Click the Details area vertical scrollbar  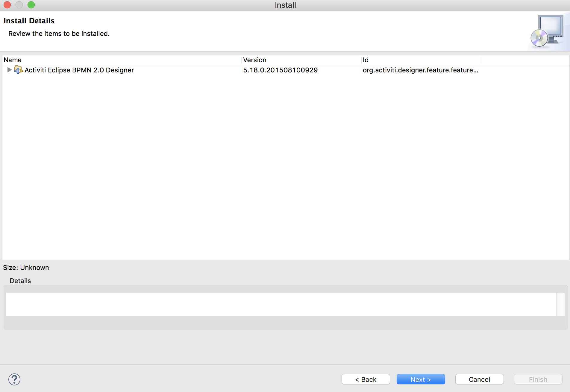tap(560, 304)
